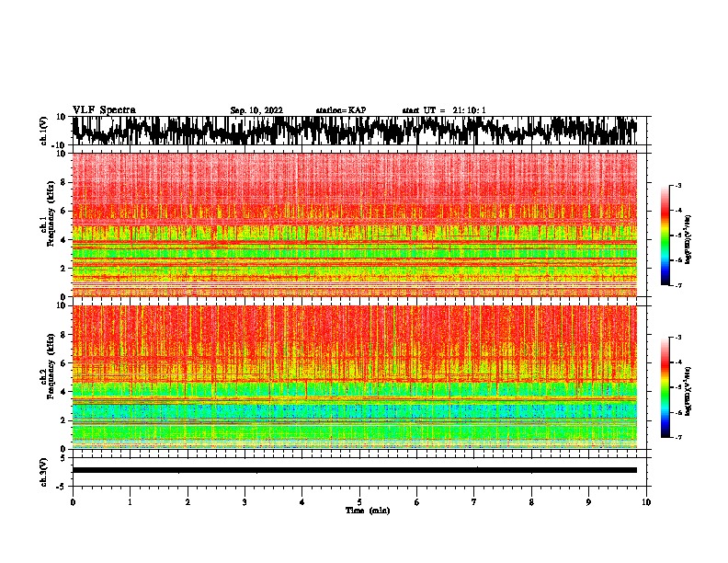
Task: Click time axis tick label '0'
Action: coord(73,502)
